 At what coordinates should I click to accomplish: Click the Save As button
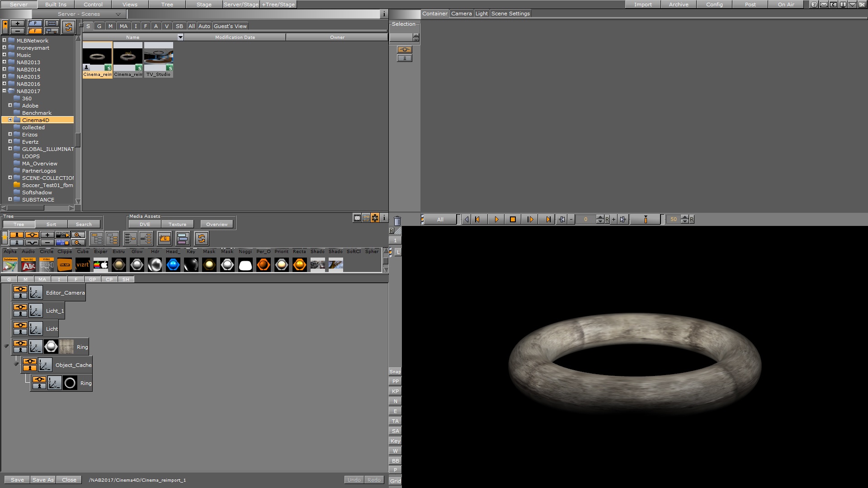click(x=43, y=480)
